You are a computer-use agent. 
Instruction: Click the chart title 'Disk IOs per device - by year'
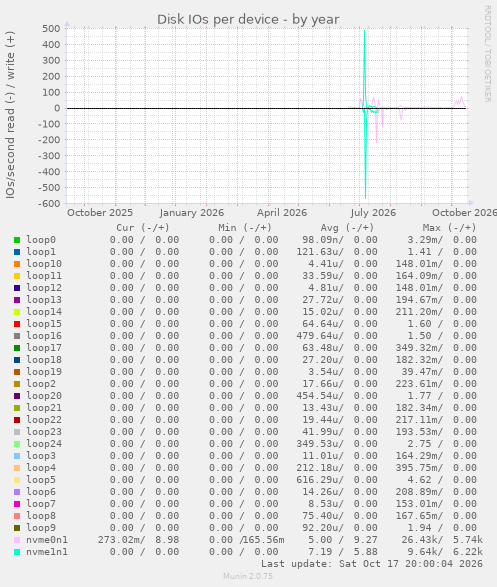(248, 19)
